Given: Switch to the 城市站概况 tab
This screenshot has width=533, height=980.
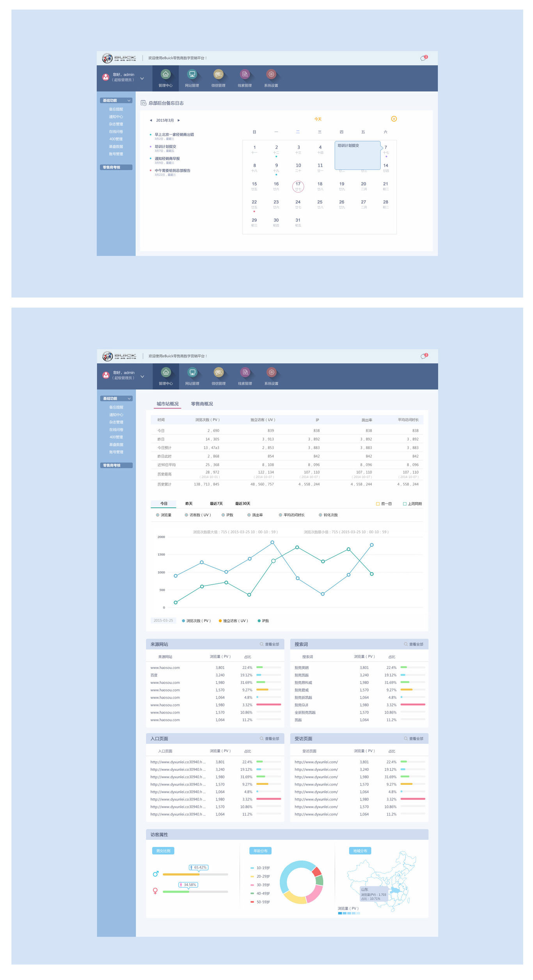Looking at the screenshot, I should point(167,404).
